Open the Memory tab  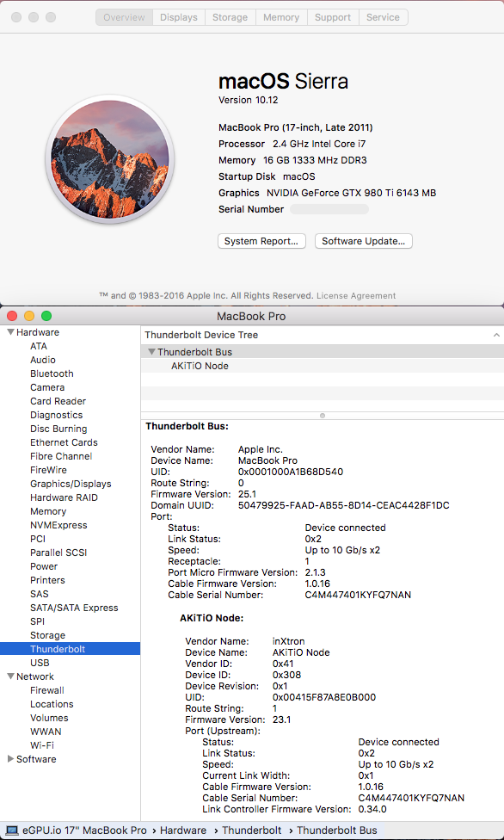click(x=281, y=17)
